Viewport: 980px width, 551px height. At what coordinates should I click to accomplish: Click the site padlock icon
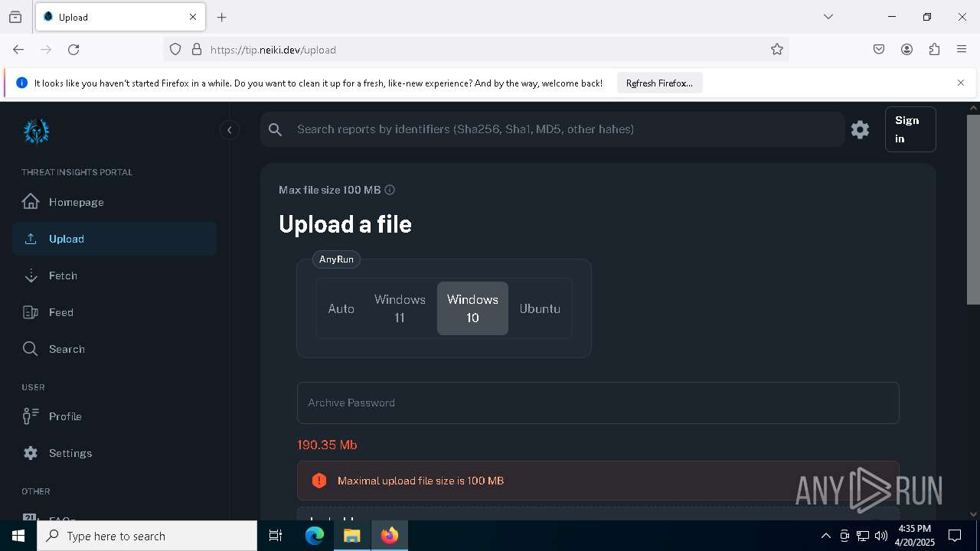[x=197, y=49]
